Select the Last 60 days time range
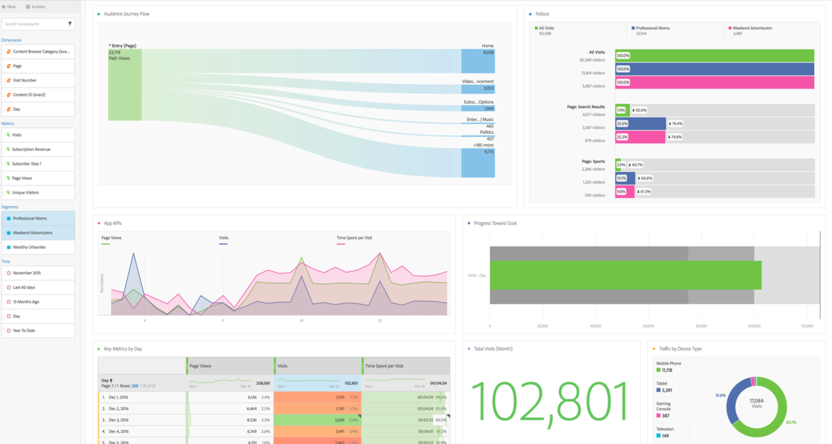832x444 pixels. coord(38,288)
